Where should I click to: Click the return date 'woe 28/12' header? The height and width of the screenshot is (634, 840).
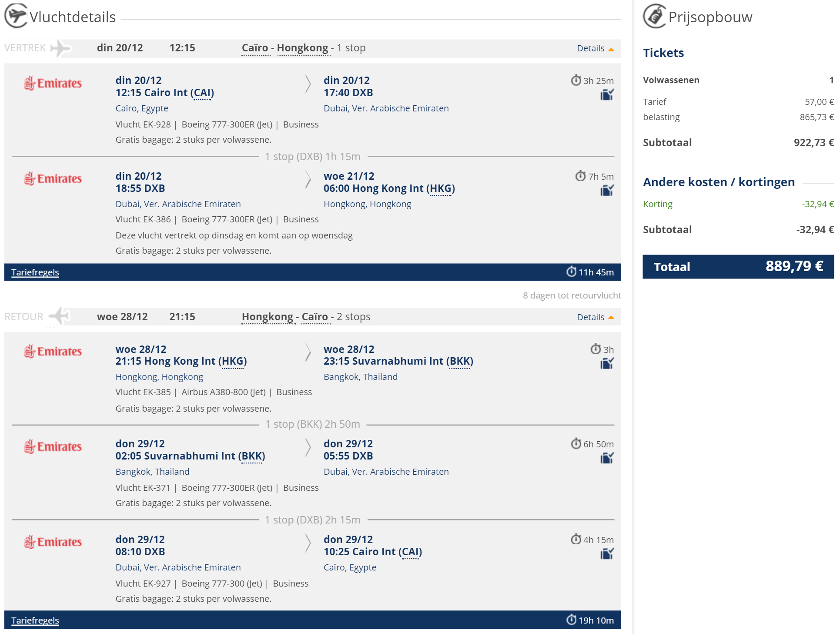click(122, 317)
